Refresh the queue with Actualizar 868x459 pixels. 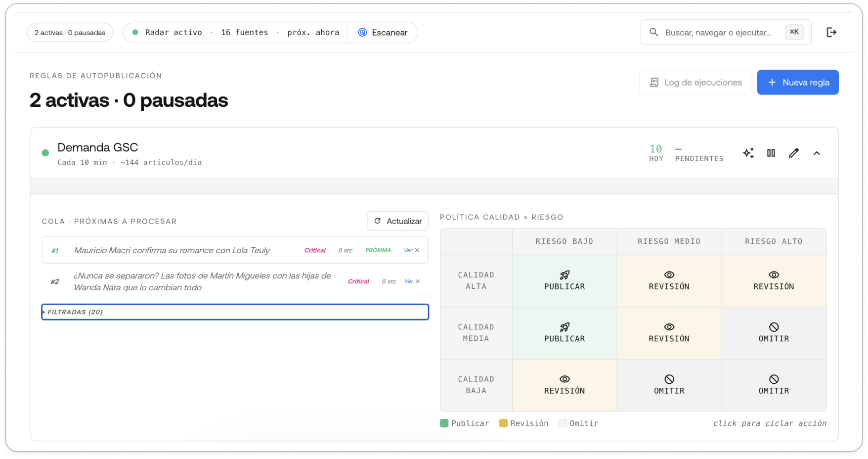(397, 221)
